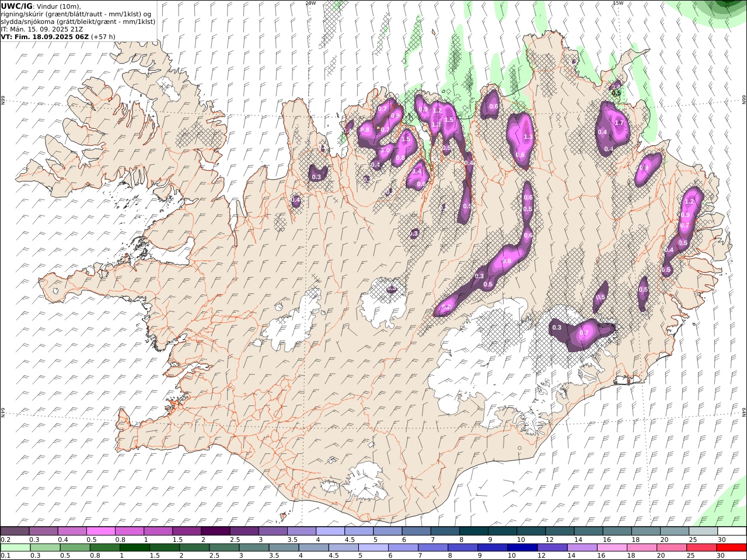Click the pale green 0.1–0.3 swatch in bottom legend
Viewport: 747px width, 560px height.
[x=15, y=548]
